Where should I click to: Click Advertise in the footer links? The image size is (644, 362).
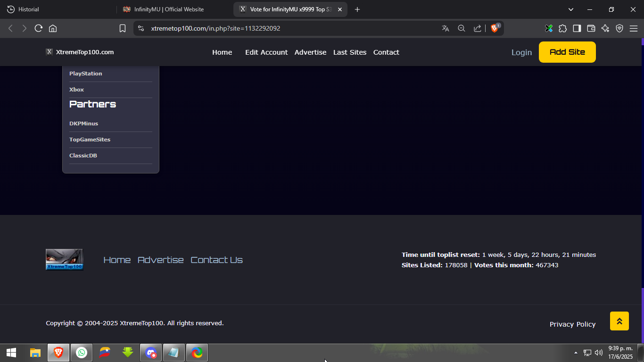(161, 260)
